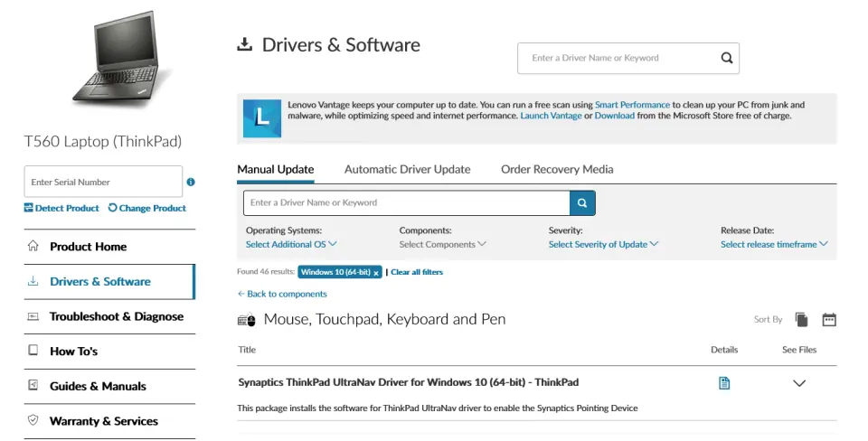Switch to the Manual Update tab
This screenshot has width=868, height=441.
[x=276, y=169]
